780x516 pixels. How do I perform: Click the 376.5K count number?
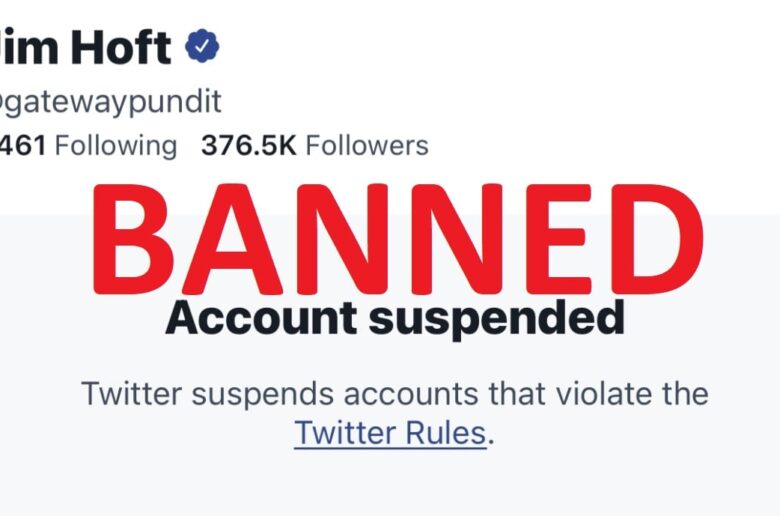tap(249, 146)
